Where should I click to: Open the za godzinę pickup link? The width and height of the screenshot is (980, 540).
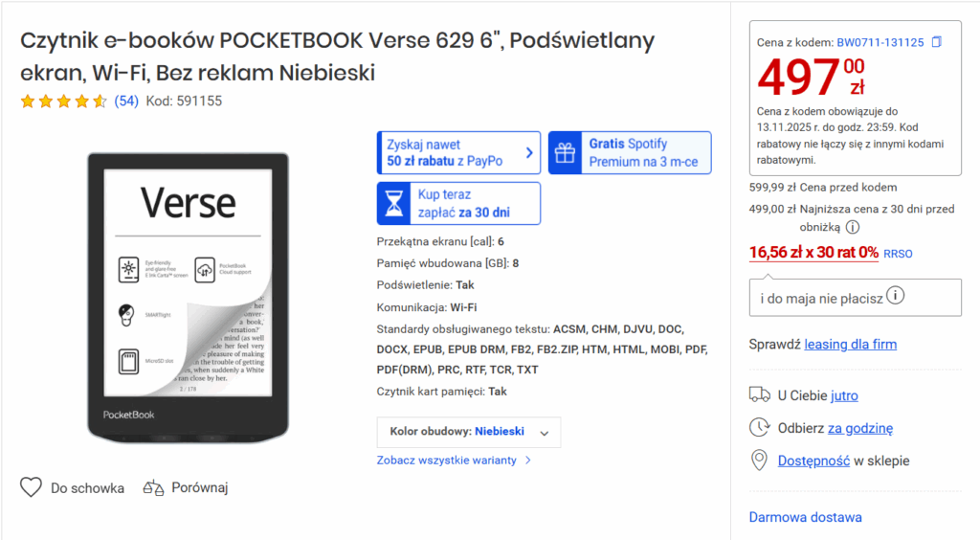[859, 428]
